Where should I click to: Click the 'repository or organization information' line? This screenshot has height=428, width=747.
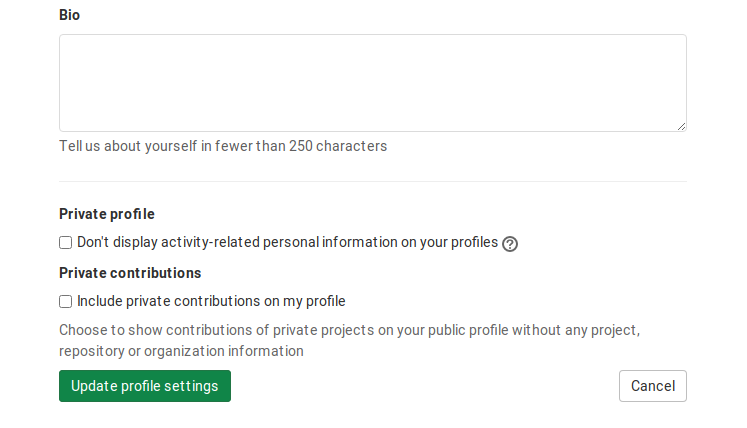[181, 351]
